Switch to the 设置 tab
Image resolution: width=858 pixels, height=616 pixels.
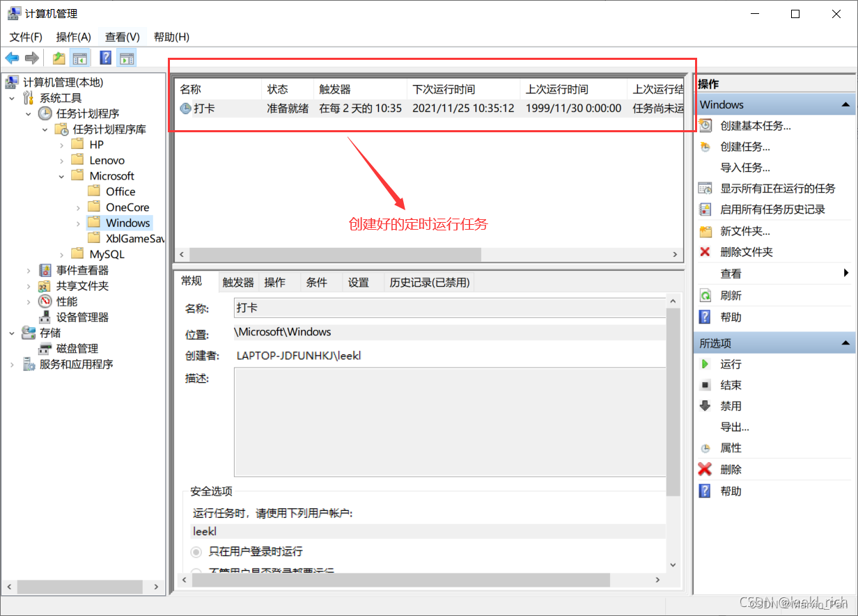[359, 282]
